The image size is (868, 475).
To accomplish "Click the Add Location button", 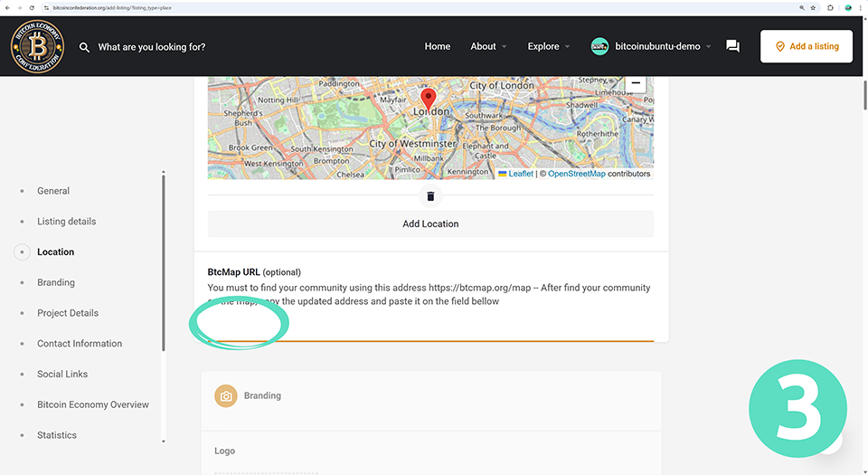I will click(x=430, y=223).
